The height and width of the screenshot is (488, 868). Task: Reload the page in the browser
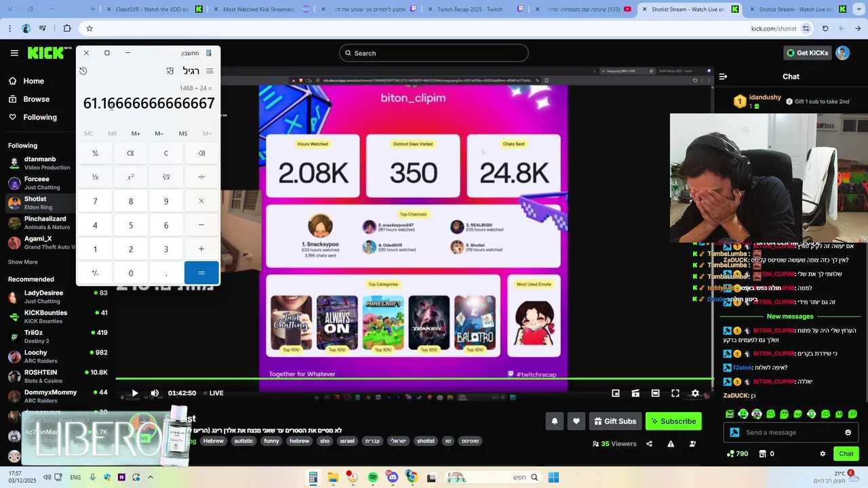pos(825,28)
